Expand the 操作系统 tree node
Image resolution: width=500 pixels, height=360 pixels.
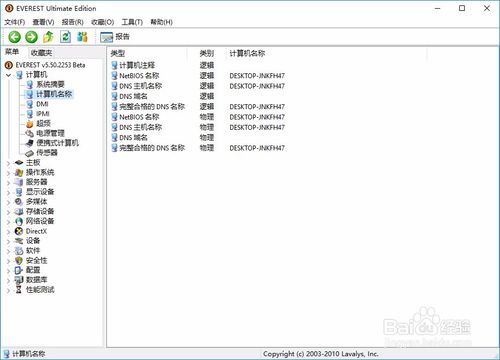pyautogui.click(x=8, y=173)
